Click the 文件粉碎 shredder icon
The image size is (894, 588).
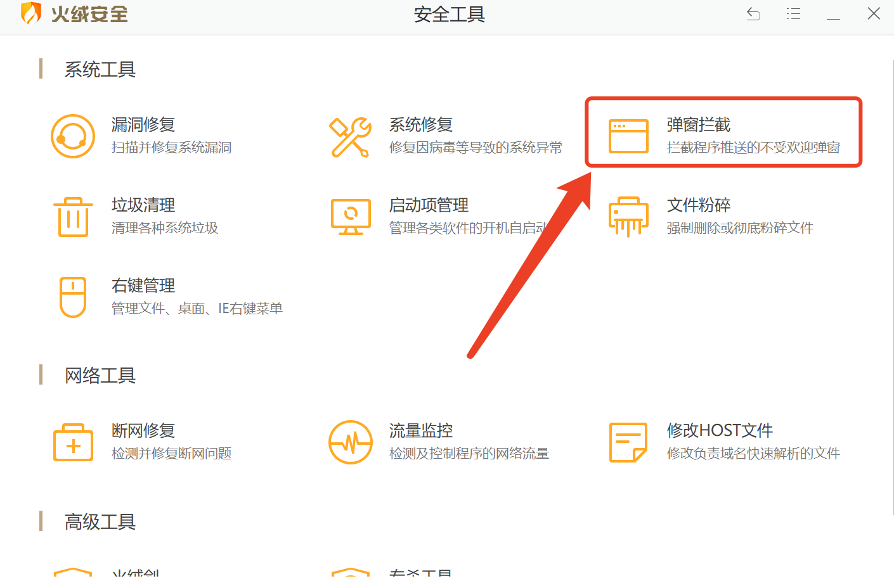628,217
